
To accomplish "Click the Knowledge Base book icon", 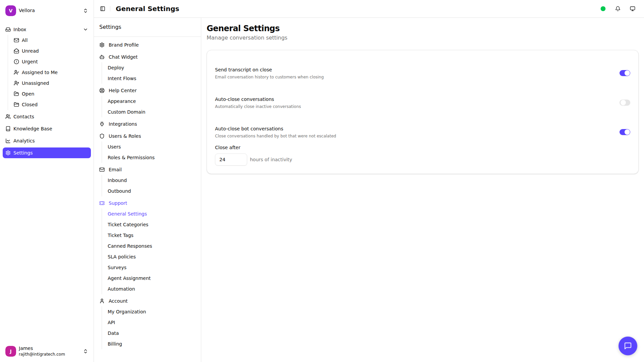I will 8,129.
